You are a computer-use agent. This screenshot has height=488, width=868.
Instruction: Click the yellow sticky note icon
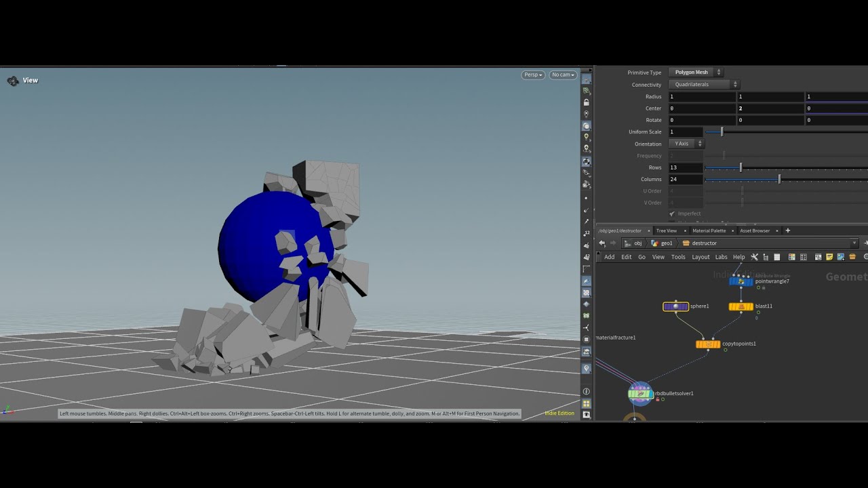pos(829,257)
